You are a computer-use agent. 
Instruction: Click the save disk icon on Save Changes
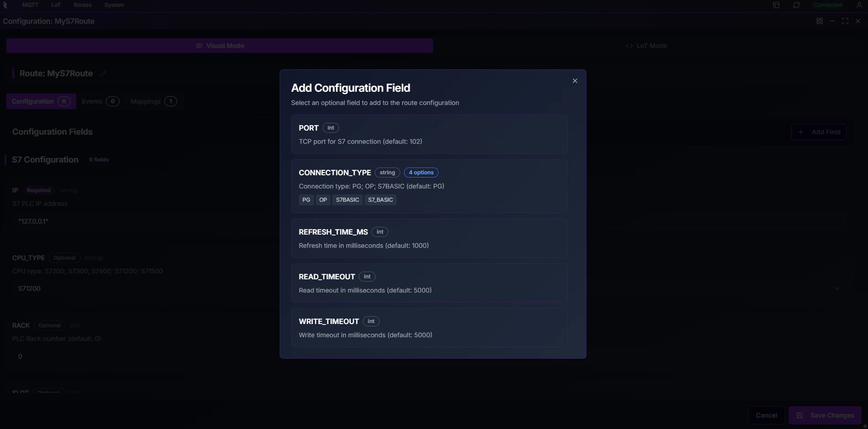[799, 415]
